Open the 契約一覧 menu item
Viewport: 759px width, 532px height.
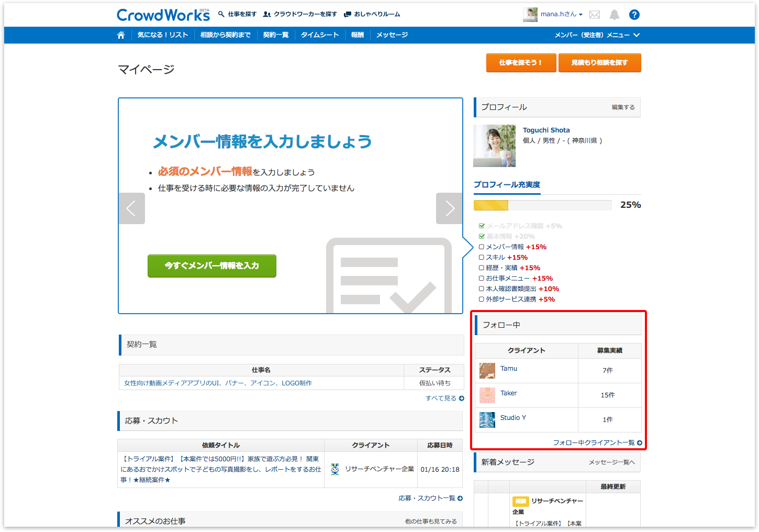tap(276, 35)
